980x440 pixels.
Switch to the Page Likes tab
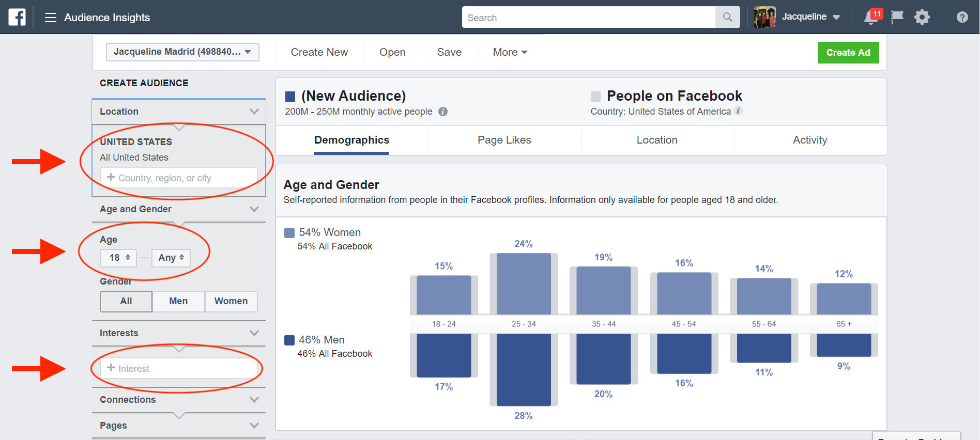[x=504, y=140]
